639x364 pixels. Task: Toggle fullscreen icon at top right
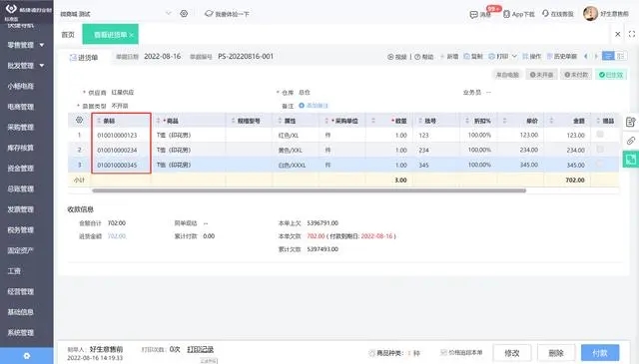point(632,34)
